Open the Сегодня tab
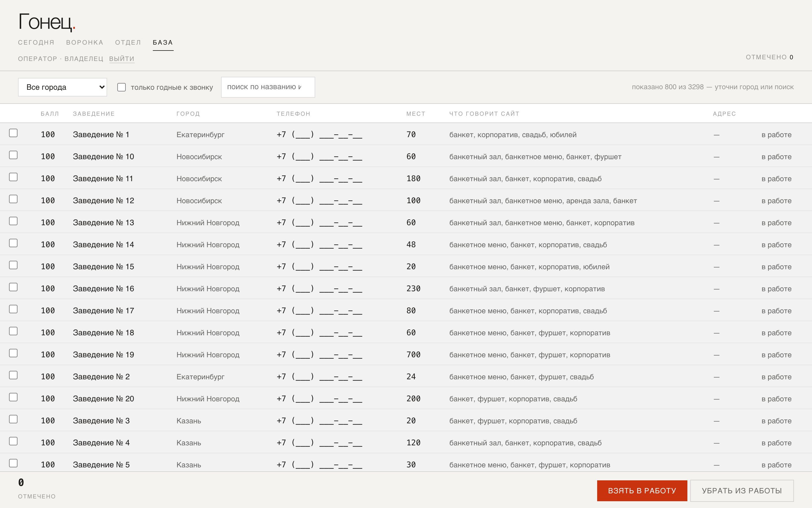This screenshot has width=812, height=508. 36,42
